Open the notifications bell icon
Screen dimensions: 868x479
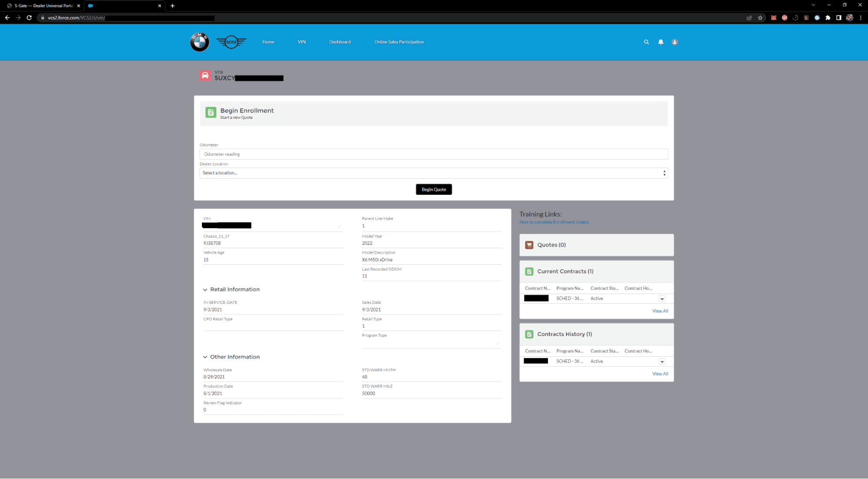click(x=660, y=42)
